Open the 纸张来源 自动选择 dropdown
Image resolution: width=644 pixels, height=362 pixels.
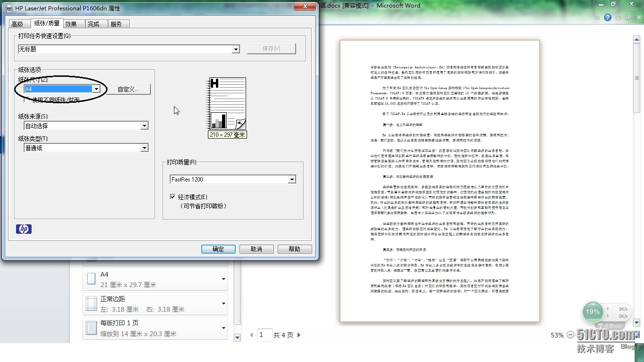[86, 126]
